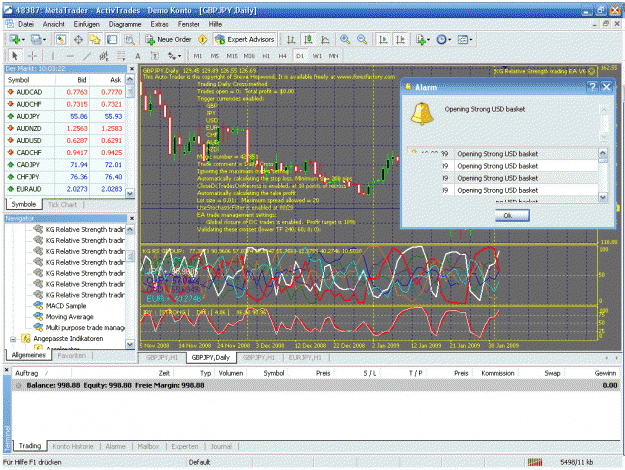625x470 pixels.
Task: Click Navigator scrollbar up arrow
Action: pyautogui.click(x=130, y=230)
